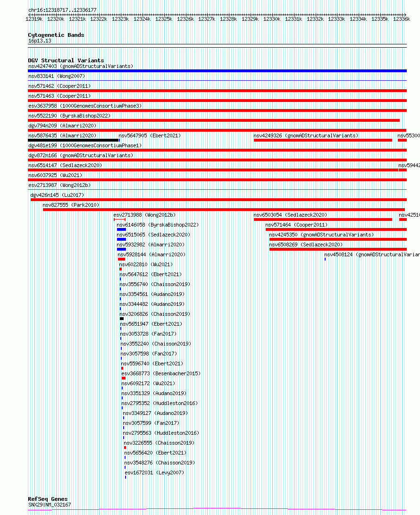Screen dimensions: 420x515
Task: Click nsv3548276 (Chaisson2019) label
Action: pyautogui.click(x=160, y=463)
